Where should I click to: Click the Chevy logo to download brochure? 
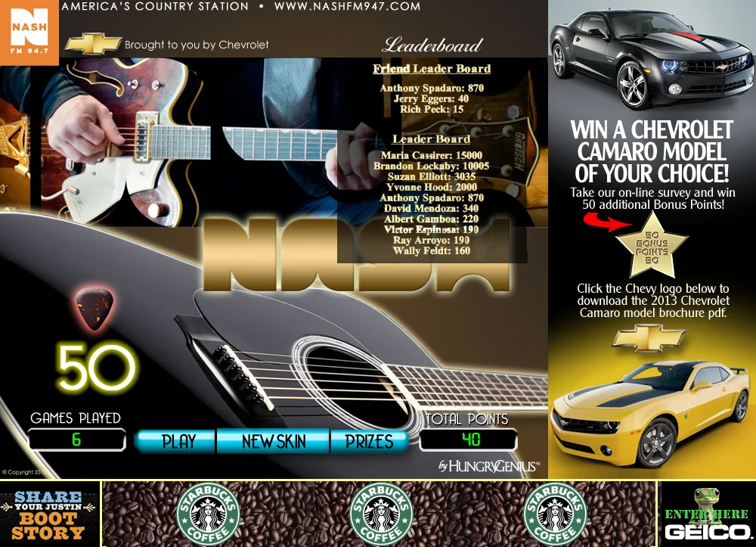coord(649,337)
